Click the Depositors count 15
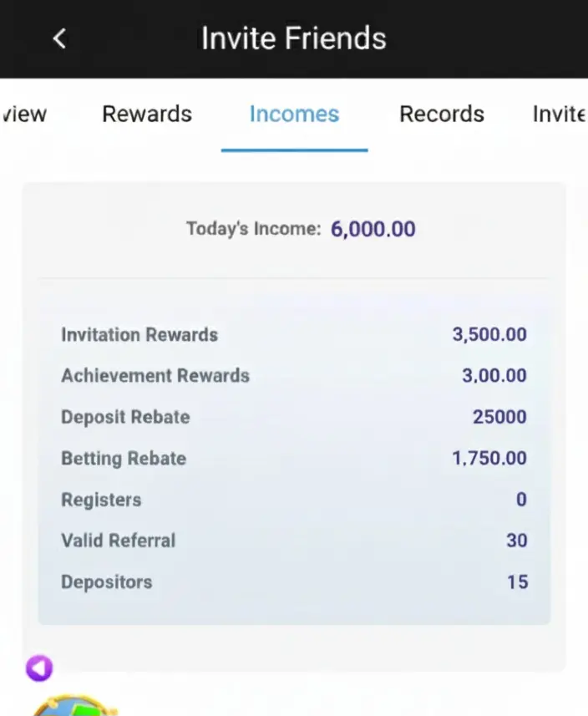588x716 pixels. tap(518, 582)
